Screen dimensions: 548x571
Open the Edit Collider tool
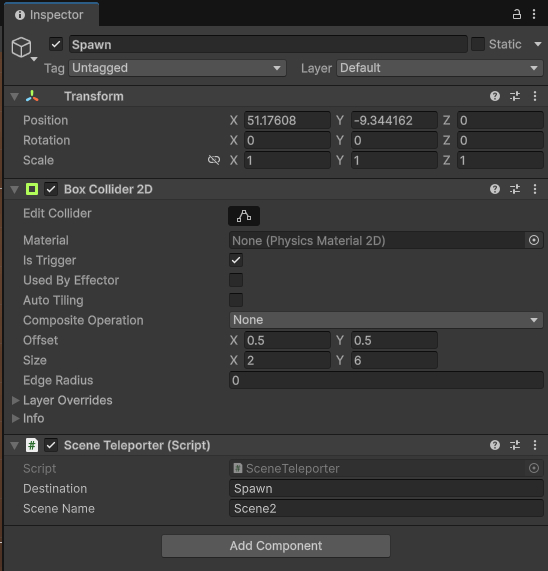[244, 216]
